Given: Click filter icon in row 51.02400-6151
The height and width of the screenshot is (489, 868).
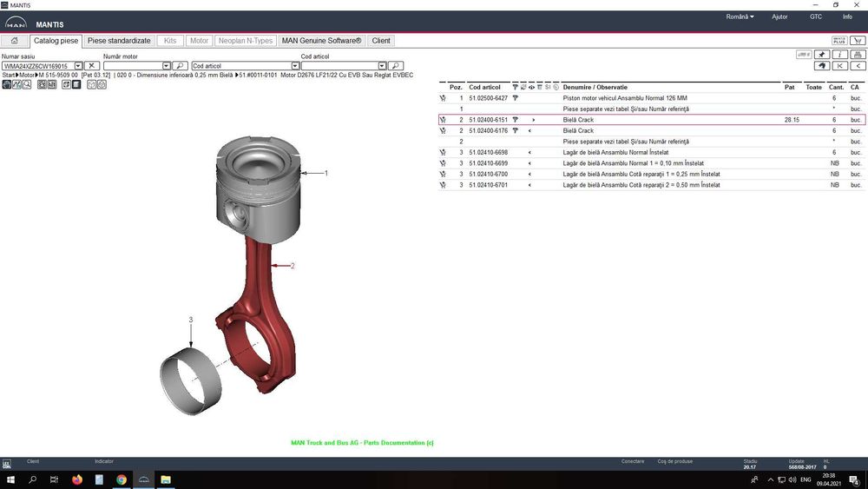Looking at the screenshot, I should point(516,120).
